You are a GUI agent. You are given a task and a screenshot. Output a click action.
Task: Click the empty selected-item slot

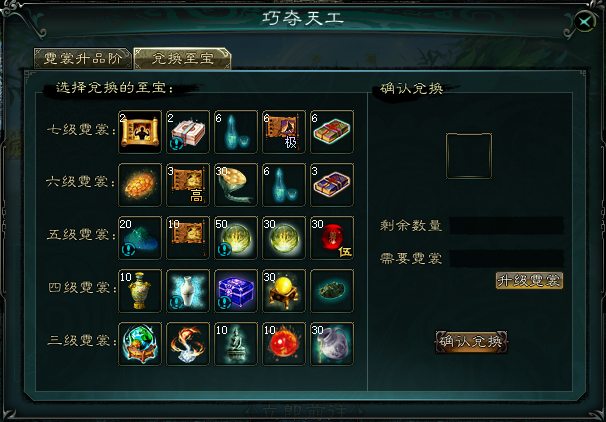click(469, 156)
